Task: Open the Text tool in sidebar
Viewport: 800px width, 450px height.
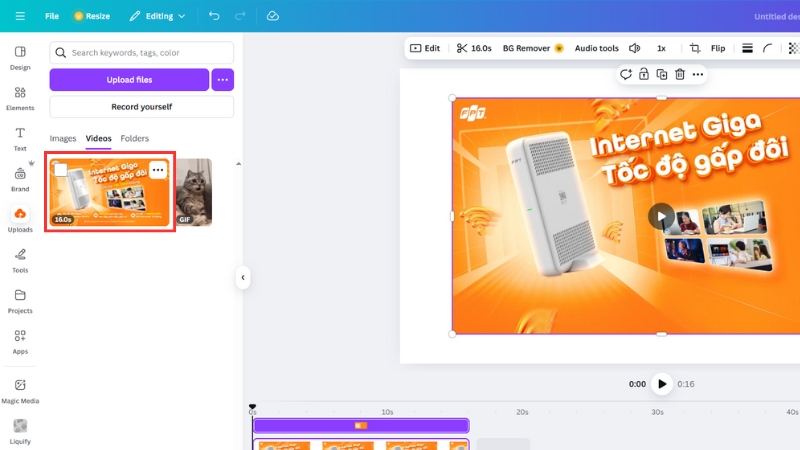Action: click(x=20, y=138)
